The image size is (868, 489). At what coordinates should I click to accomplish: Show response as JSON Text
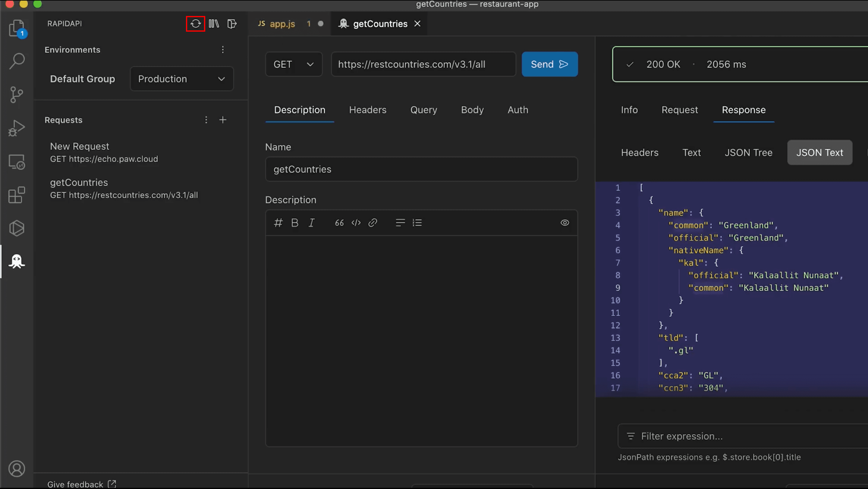pos(819,153)
